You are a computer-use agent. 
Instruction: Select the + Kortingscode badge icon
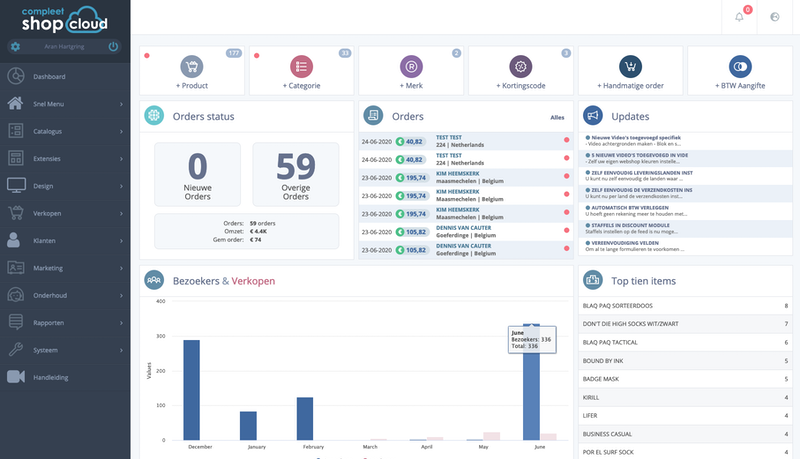point(520,66)
